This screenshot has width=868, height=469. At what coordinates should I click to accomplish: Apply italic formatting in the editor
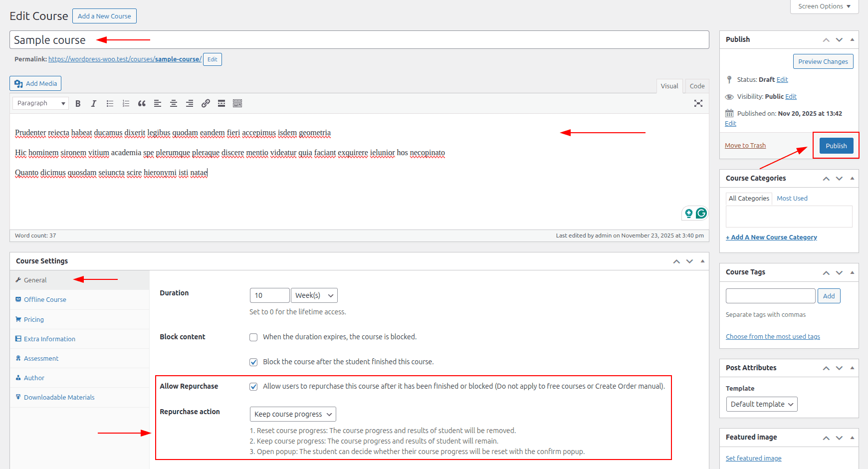pyautogui.click(x=94, y=103)
